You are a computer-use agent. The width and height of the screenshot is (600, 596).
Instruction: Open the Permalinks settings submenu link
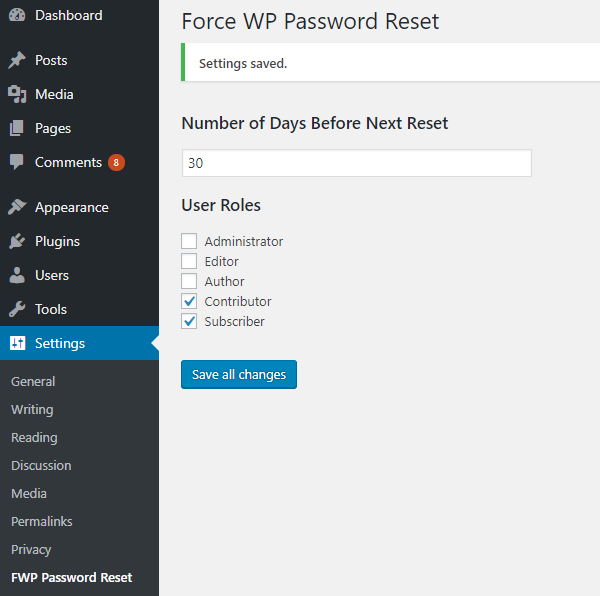42,521
